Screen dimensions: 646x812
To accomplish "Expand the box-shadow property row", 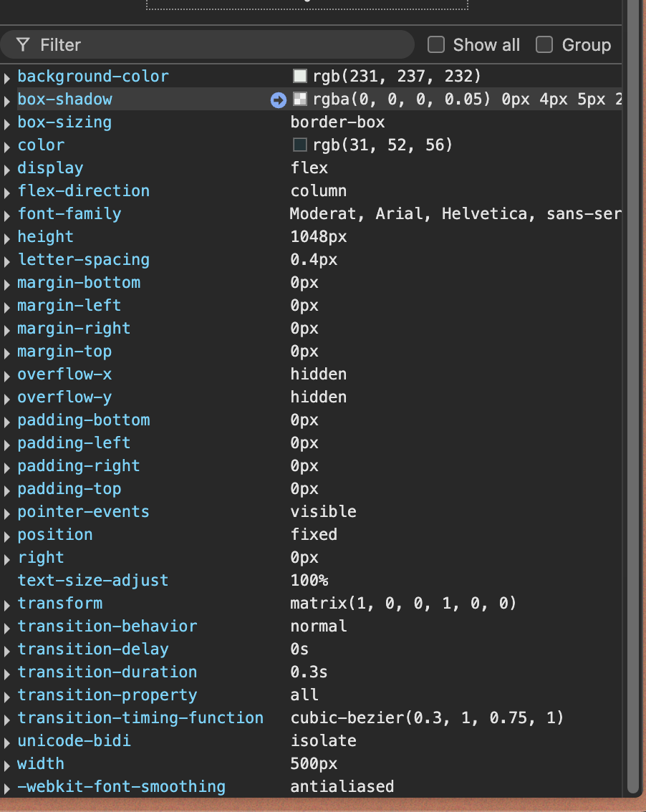I will (x=7, y=100).
